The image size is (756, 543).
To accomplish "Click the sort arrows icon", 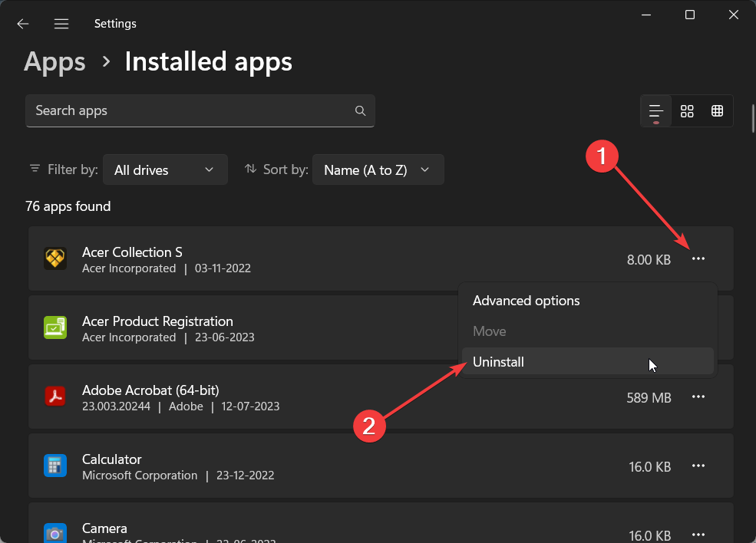I will 250,169.
